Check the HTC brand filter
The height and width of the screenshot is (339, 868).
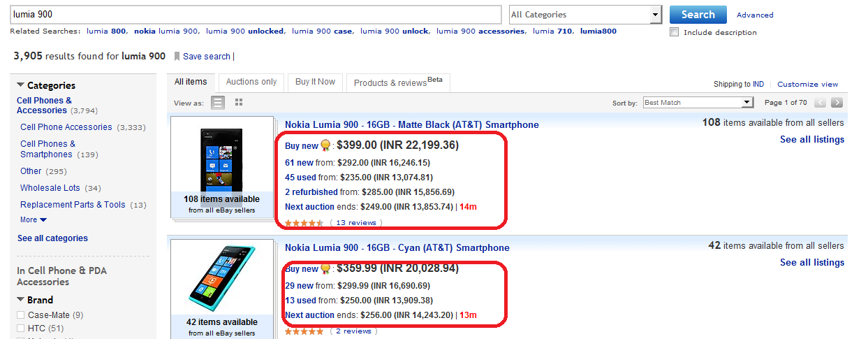coord(21,329)
